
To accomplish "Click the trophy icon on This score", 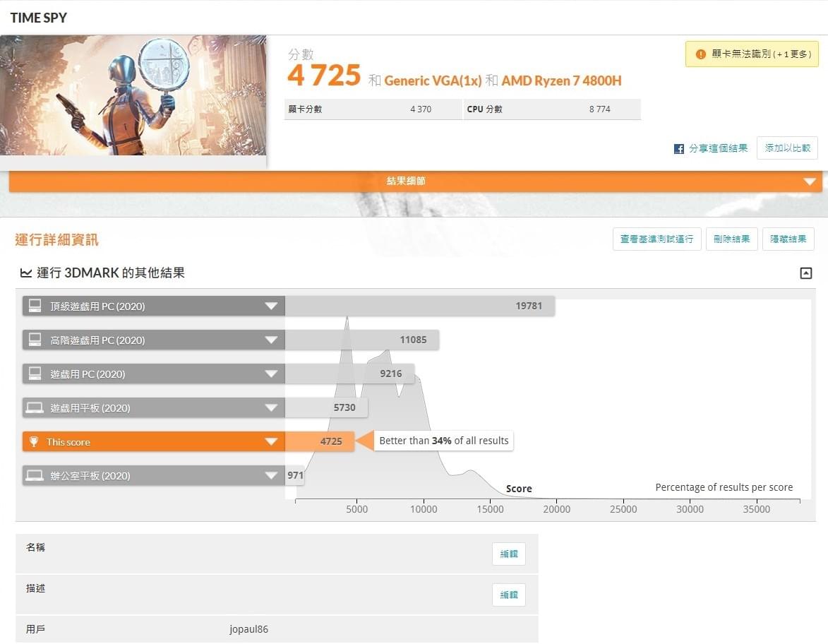I will (x=34, y=441).
